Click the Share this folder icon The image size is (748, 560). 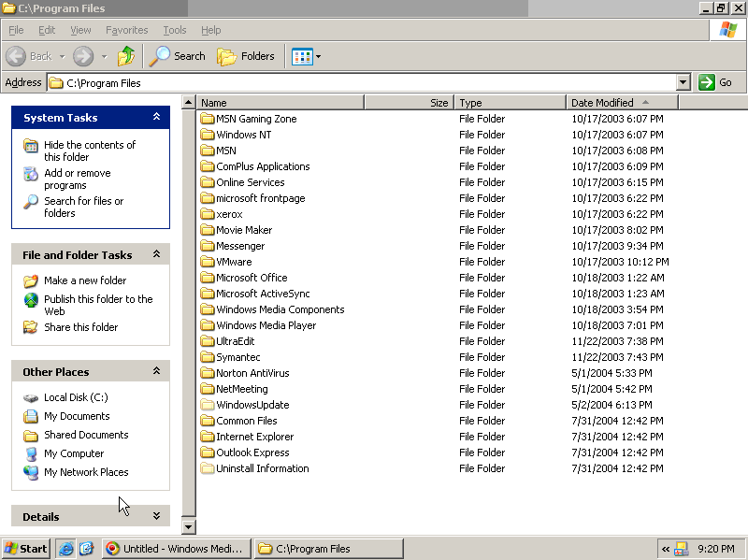31,327
